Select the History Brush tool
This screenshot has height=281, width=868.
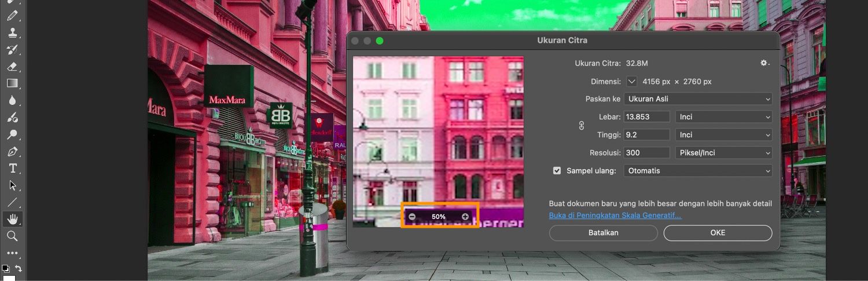coord(12,50)
